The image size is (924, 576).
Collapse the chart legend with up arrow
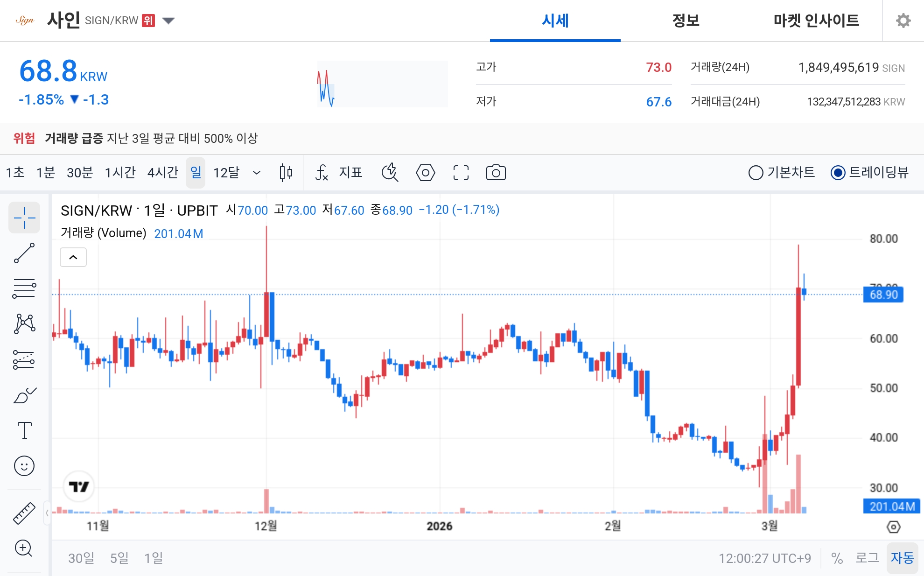pos(73,257)
